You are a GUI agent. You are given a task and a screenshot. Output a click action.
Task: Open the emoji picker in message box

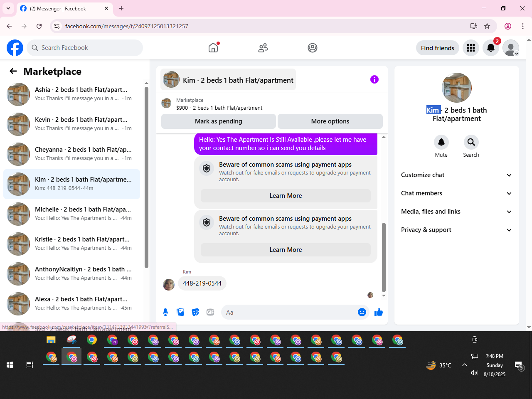362,312
